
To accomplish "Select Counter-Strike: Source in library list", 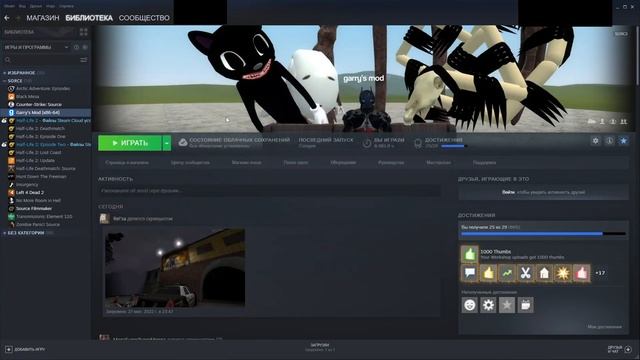I will pos(39,104).
